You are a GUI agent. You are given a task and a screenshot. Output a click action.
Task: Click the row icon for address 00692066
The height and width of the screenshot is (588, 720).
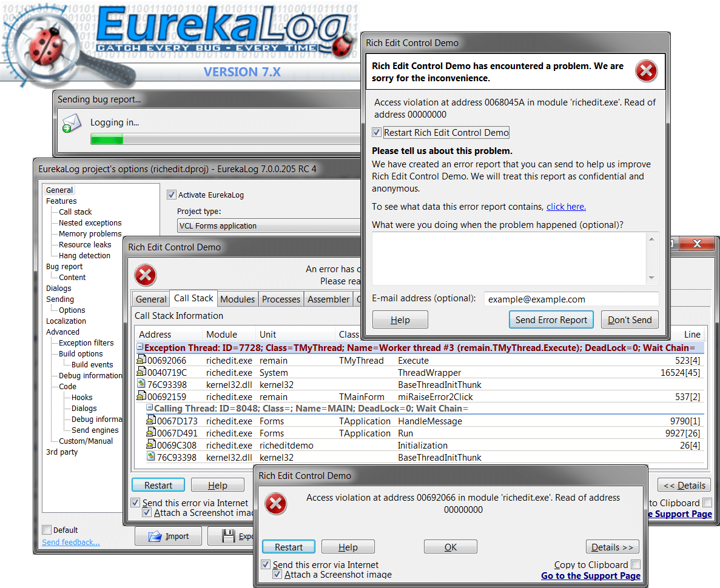pos(141,360)
